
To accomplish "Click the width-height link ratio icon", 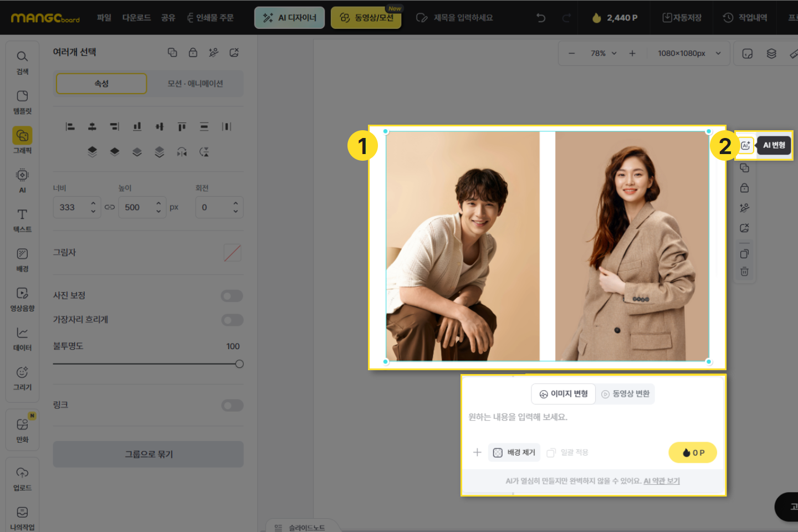I will (x=110, y=207).
